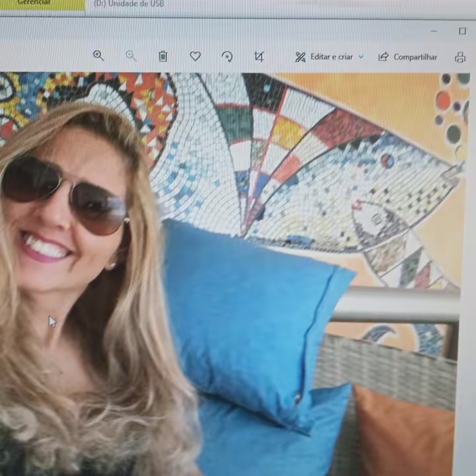This screenshot has height=476, width=476.
Task: Switch to the Gerenciar tab
Action: (x=34, y=3)
